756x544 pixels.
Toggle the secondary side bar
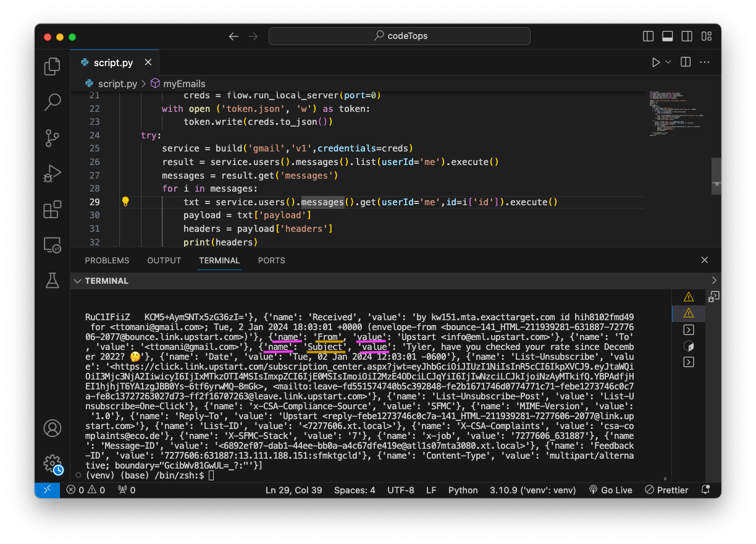tap(686, 36)
